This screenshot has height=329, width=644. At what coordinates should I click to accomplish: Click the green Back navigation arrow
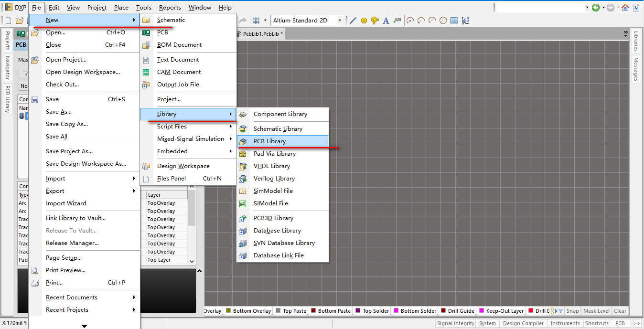point(595,7)
